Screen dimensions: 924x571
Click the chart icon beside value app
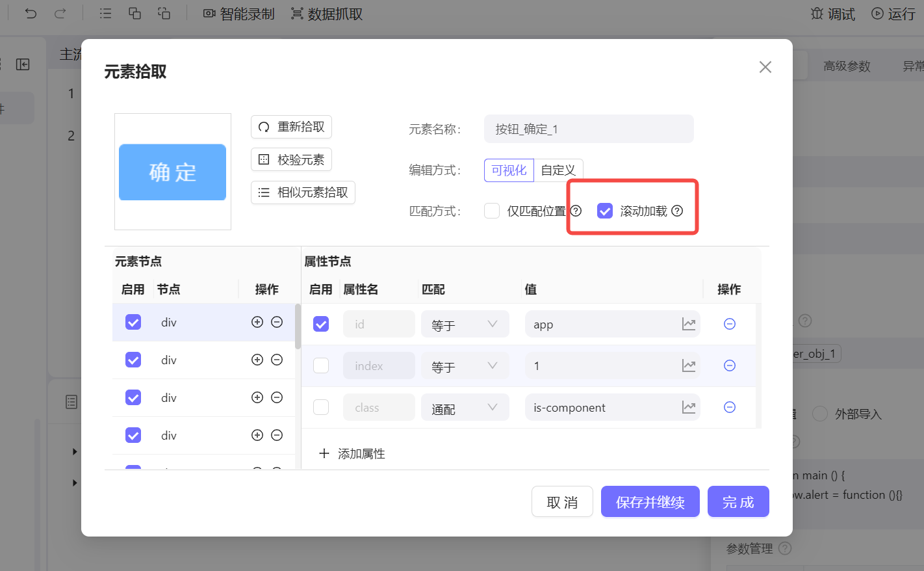pos(689,323)
